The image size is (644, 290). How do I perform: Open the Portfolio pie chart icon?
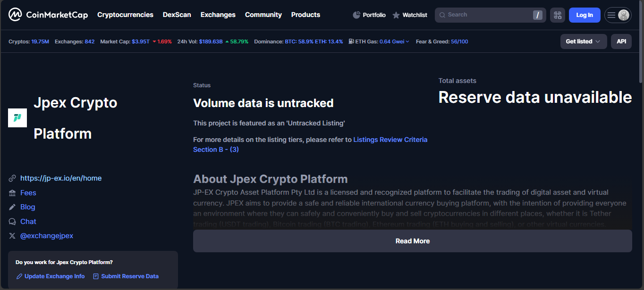click(356, 15)
